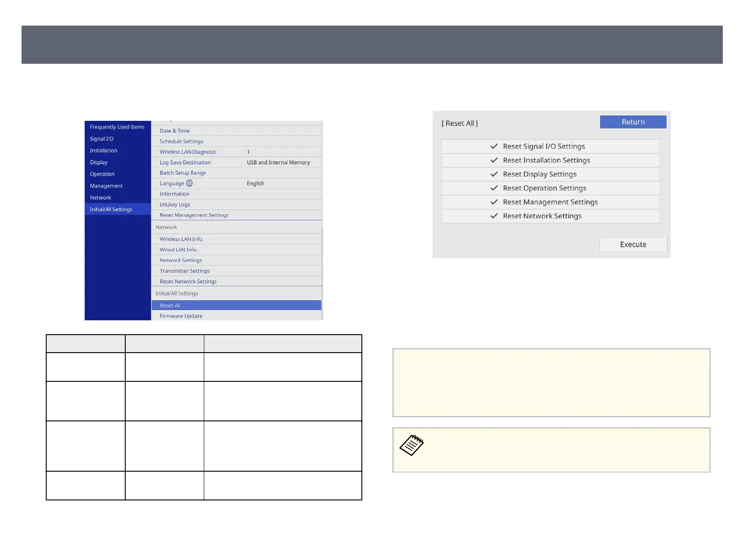Select Reset All in Initial/All Settings
Image resolution: width=756 pixels, height=535 pixels.
click(237, 305)
